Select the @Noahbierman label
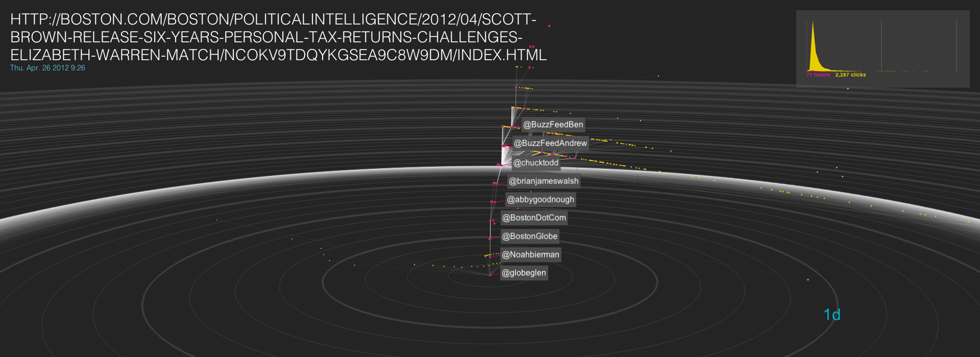The image size is (980, 357). 530,254
